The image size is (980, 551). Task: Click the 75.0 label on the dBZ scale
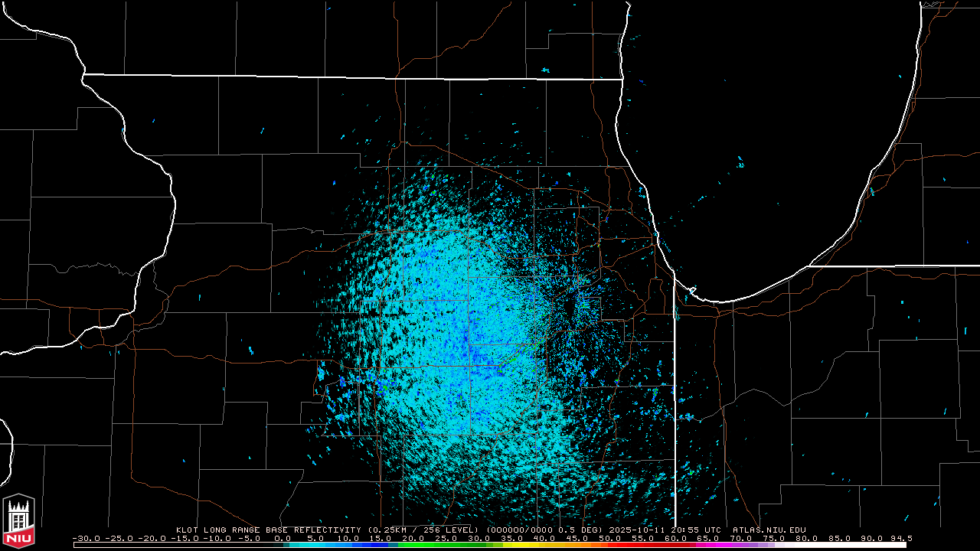coord(773,538)
